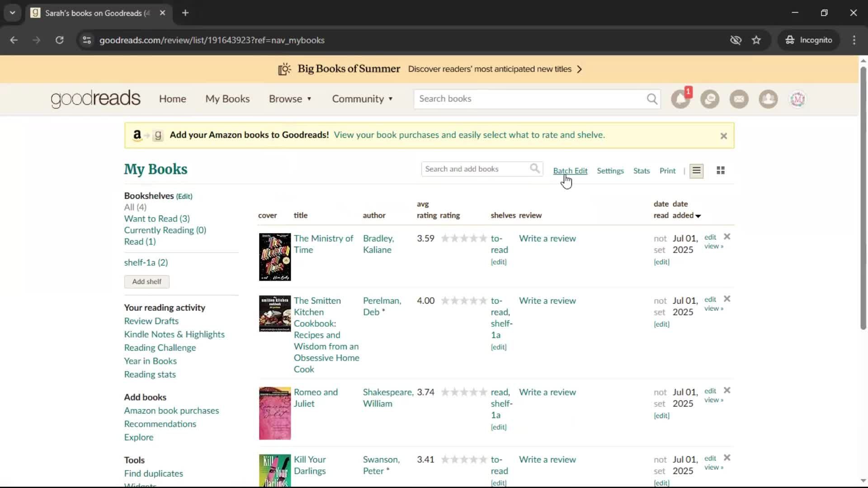Open the Read (1) shelf
The width and height of the screenshot is (868, 488).
click(140, 241)
